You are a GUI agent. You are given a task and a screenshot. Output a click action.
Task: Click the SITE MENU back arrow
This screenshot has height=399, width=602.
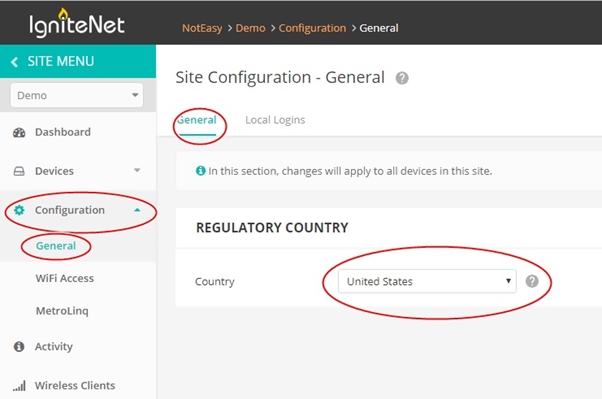coord(15,61)
